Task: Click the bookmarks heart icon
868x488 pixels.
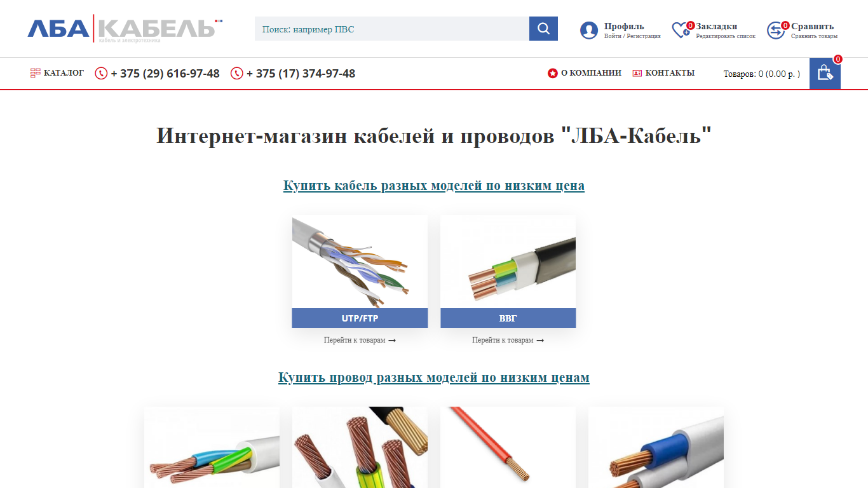Action: click(x=681, y=30)
